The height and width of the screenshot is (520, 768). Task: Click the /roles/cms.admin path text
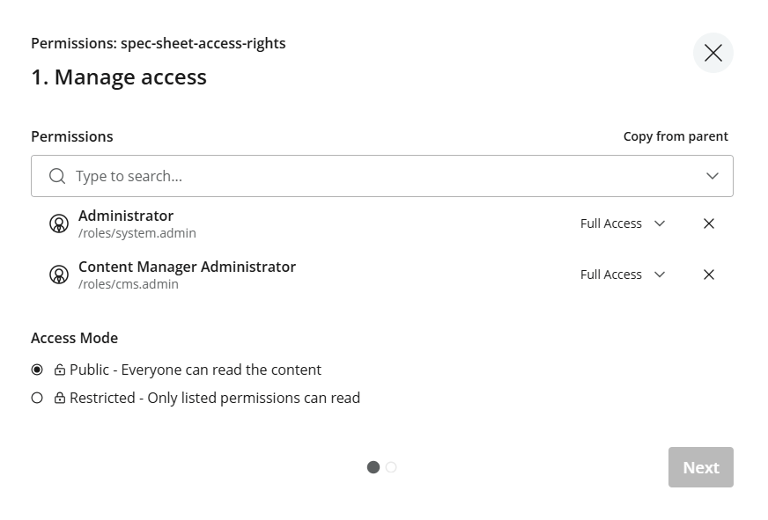point(128,284)
